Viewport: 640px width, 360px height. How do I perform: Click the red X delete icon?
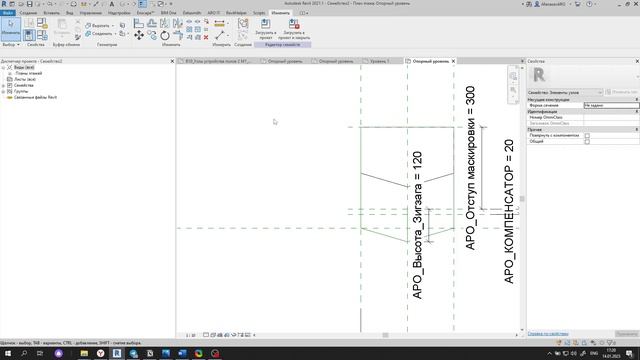pyautogui.click(x=206, y=37)
